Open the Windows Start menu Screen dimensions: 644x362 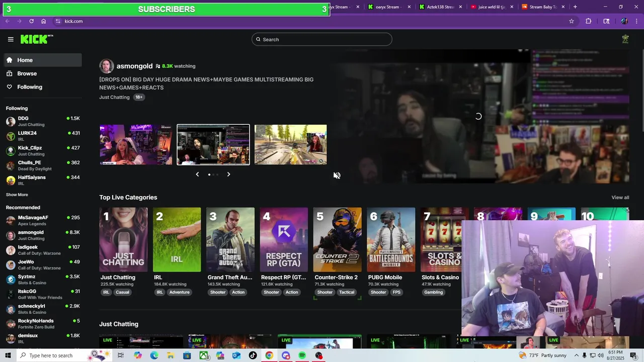(x=8, y=355)
